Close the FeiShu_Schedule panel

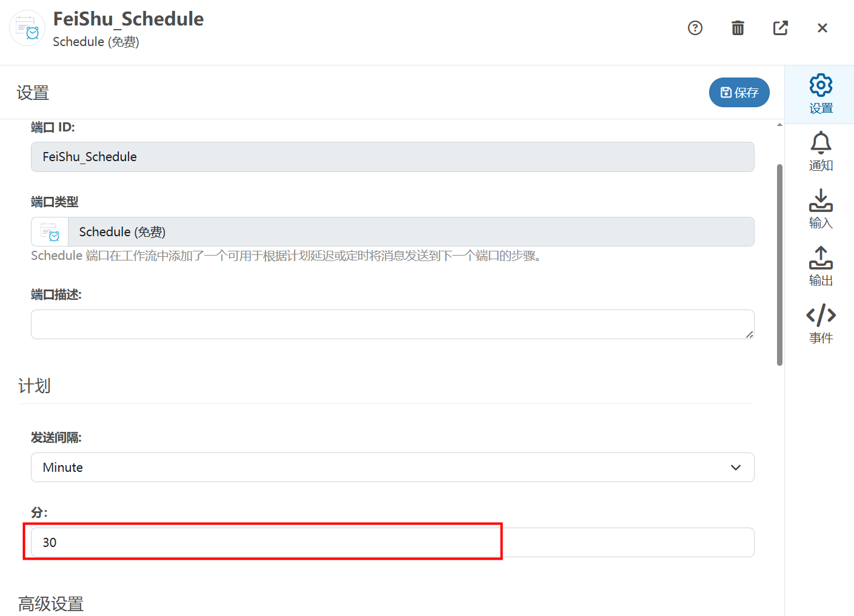tap(822, 28)
